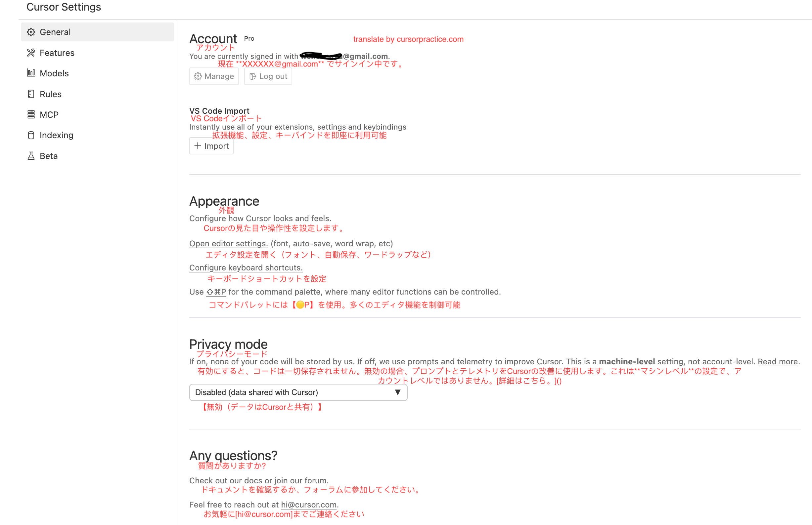The height and width of the screenshot is (525, 812).
Task: Click the Appearance heading
Action: tap(224, 201)
